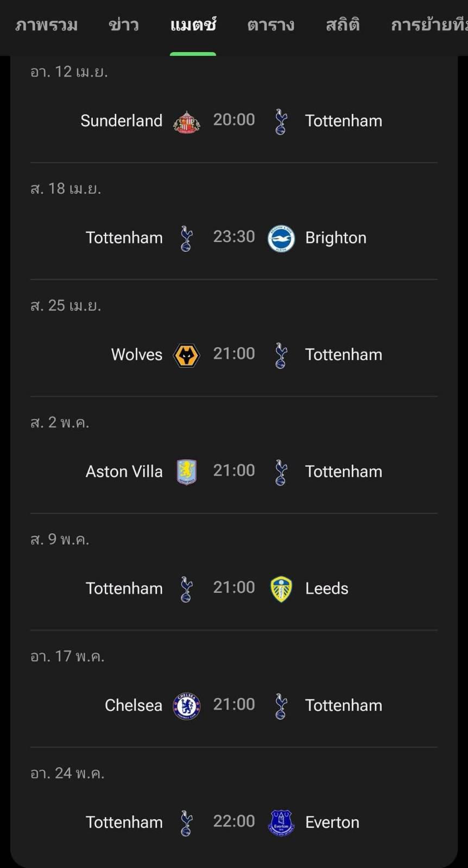Open the 23:30 Tottenham vs Brighton match
Image resolution: width=468 pixels, height=868 pixels.
pyautogui.click(x=234, y=237)
